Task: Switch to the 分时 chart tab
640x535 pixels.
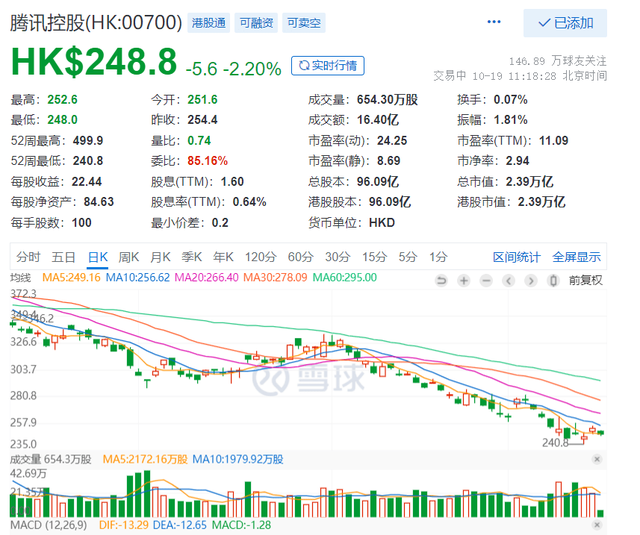Action: 28,257
